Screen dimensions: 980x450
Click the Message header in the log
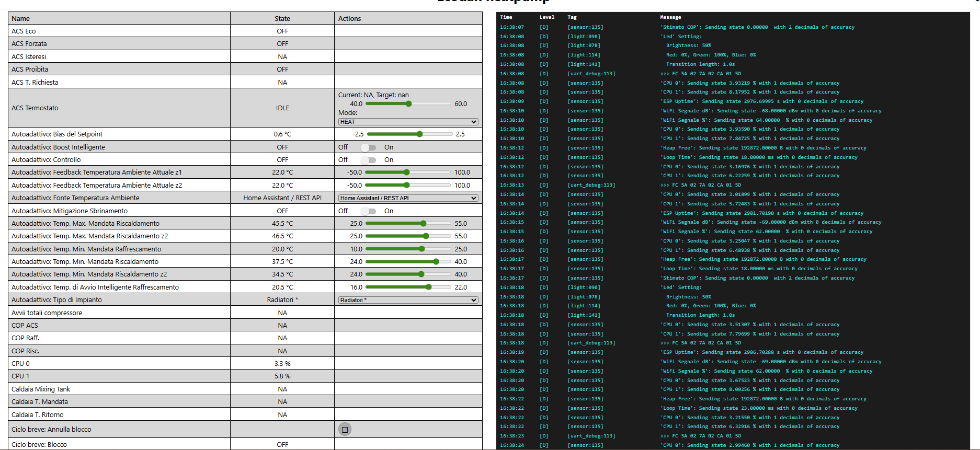[x=670, y=17]
